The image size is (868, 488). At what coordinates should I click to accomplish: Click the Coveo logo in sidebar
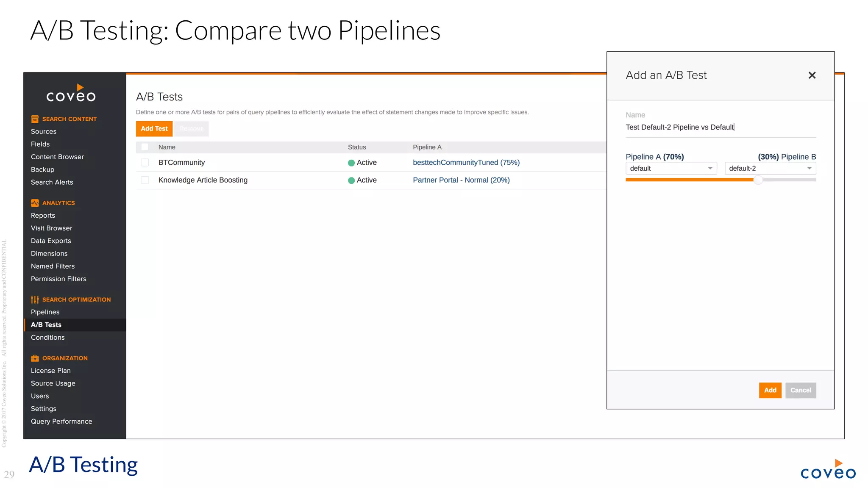click(71, 94)
